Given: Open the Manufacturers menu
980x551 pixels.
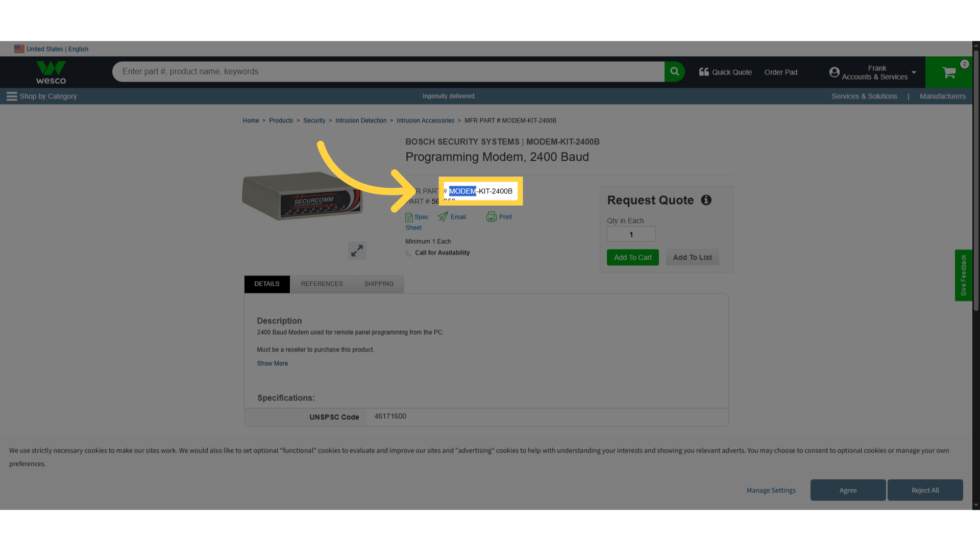Looking at the screenshot, I should 942,96.
